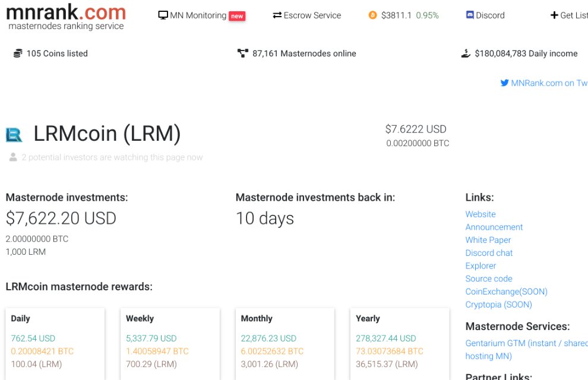The height and width of the screenshot is (380, 588).
Task: Click the Weekly rewards card title
Action: tap(140, 318)
